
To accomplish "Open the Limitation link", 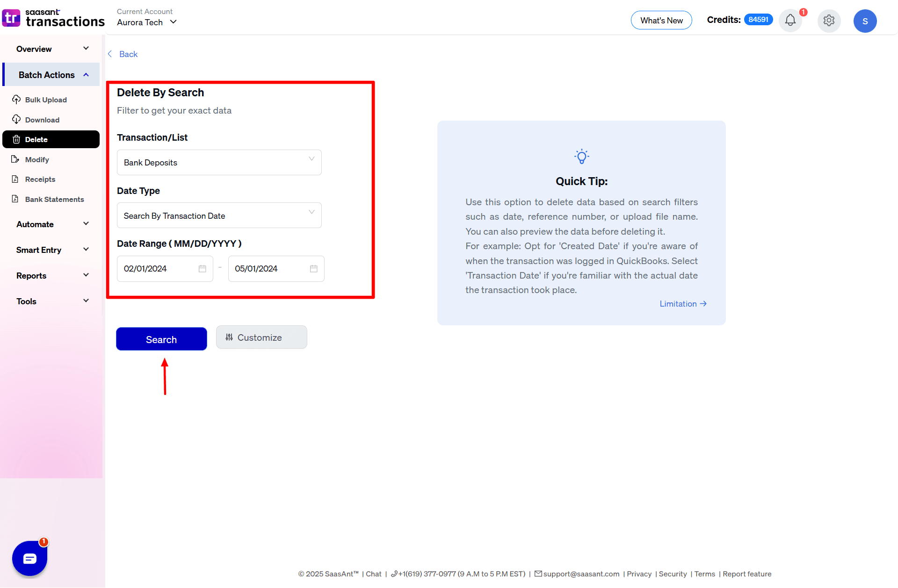I will [x=682, y=303].
